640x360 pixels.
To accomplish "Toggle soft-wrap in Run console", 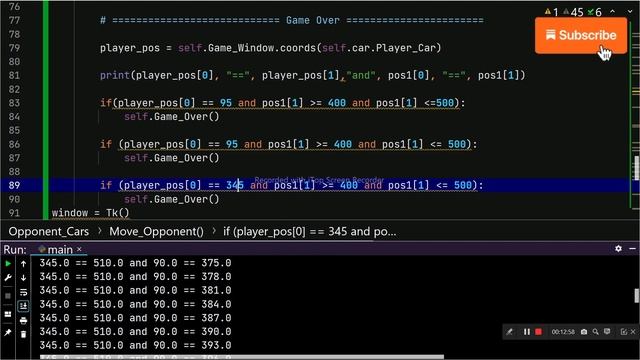I will tap(23, 292).
